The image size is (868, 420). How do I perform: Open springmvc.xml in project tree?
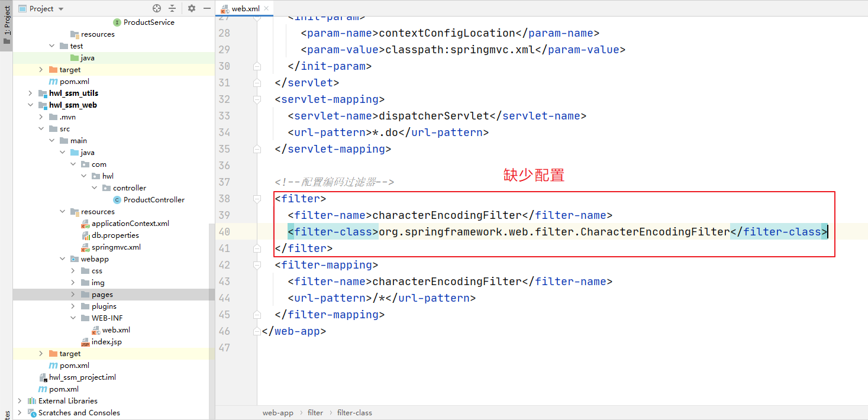coord(116,247)
